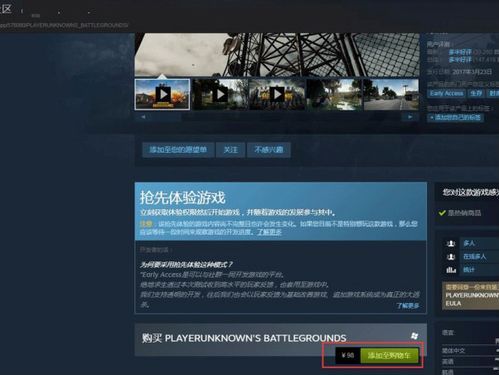The image size is (499, 375).
Task: Click the PLAYERUNKNOWN EULA notice box
Action: click(x=470, y=295)
